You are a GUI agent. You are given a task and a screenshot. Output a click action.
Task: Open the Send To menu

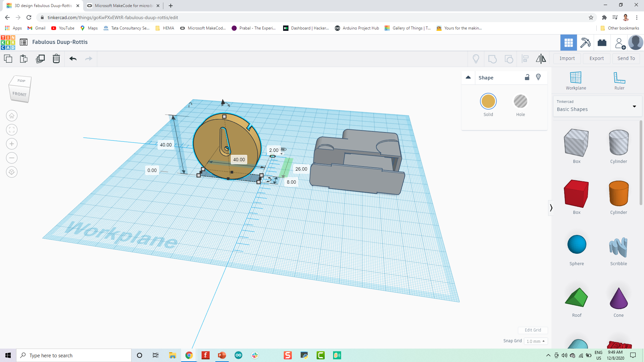pyautogui.click(x=626, y=58)
